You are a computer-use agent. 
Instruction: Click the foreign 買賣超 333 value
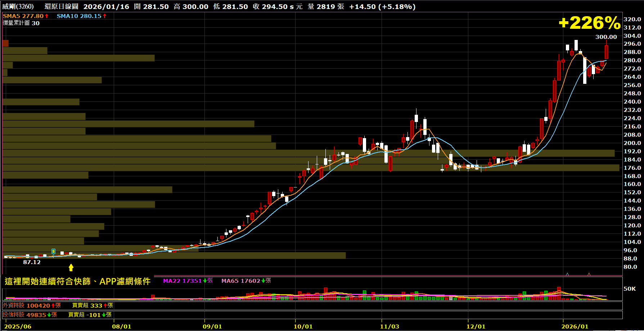pyautogui.click(x=93, y=305)
